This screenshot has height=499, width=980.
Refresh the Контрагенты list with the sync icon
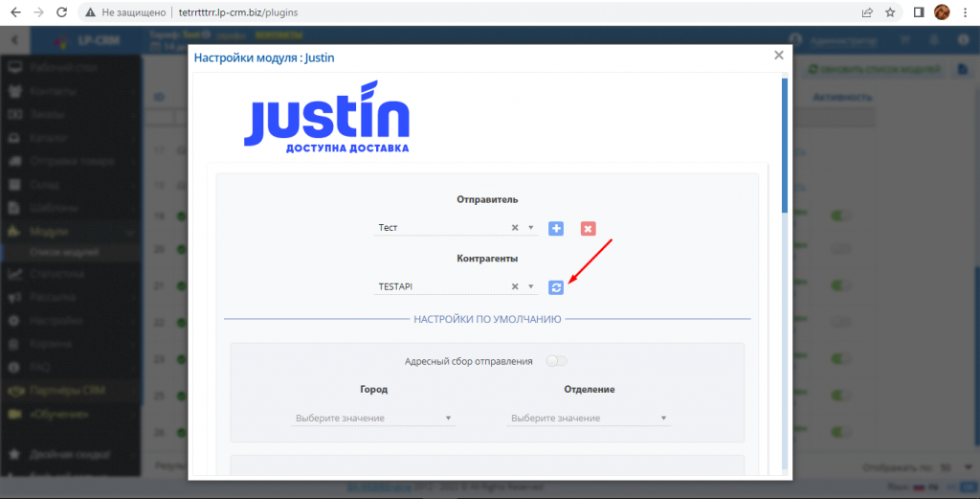click(556, 287)
